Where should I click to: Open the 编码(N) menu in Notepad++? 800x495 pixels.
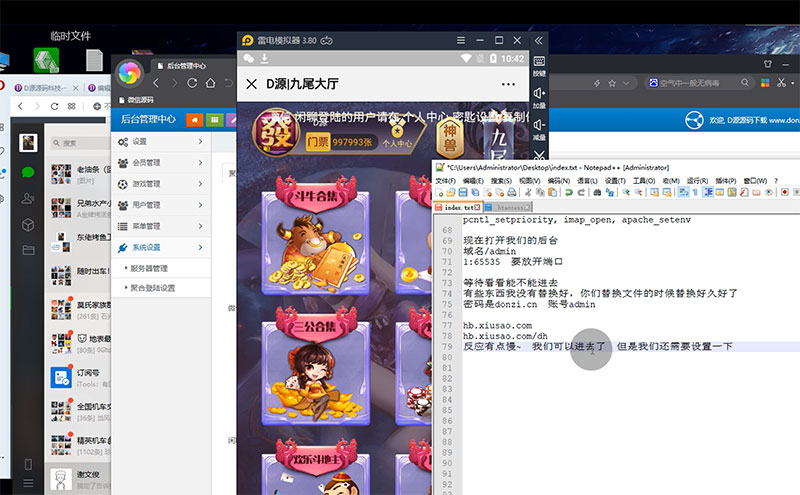559,181
